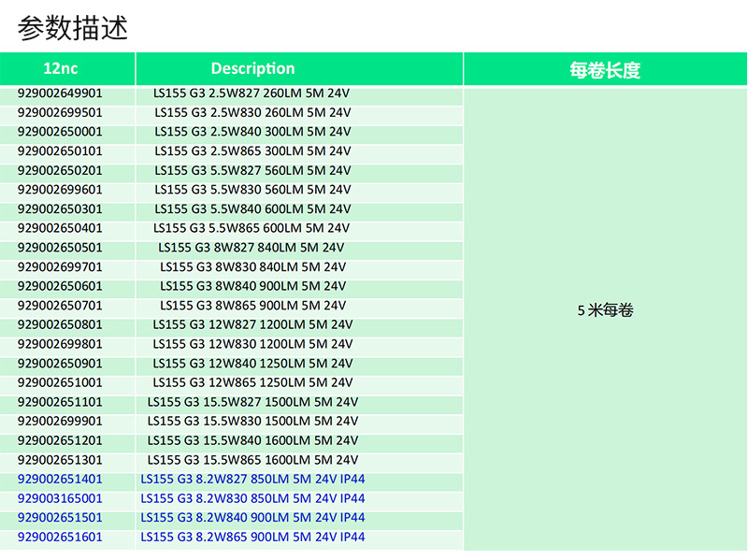Click description LS155 G3 2.5W827 260LM 5M 24V

[x=252, y=93]
